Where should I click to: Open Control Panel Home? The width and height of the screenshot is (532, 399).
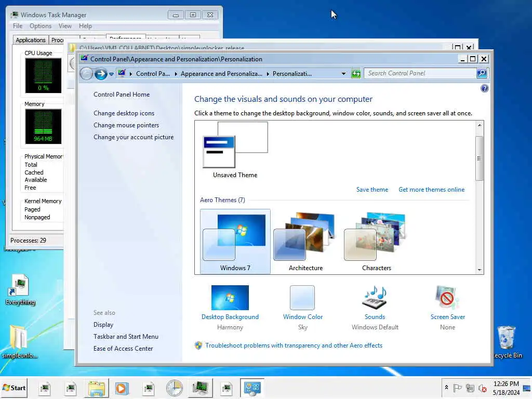pyautogui.click(x=122, y=95)
